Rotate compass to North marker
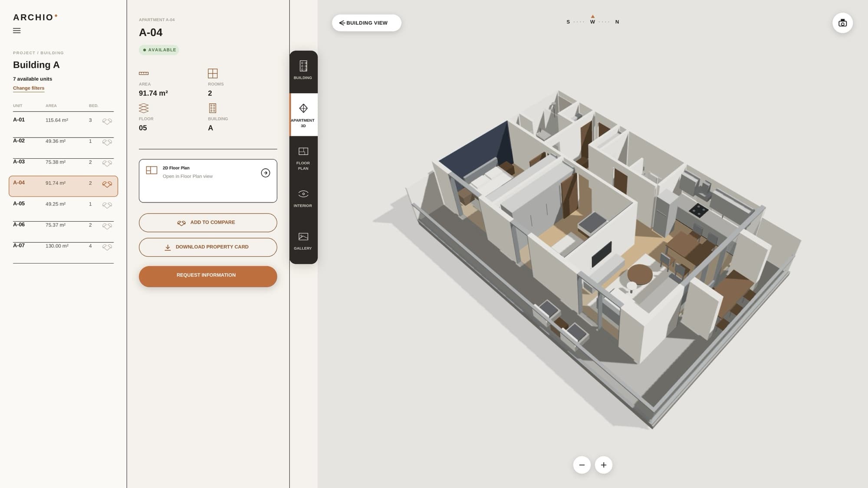 click(617, 22)
